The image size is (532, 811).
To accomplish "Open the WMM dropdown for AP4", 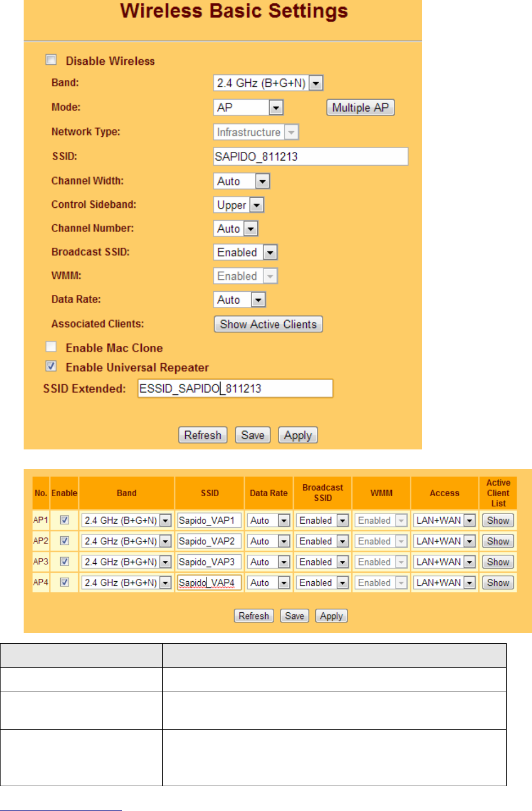I will click(x=381, y=583).
